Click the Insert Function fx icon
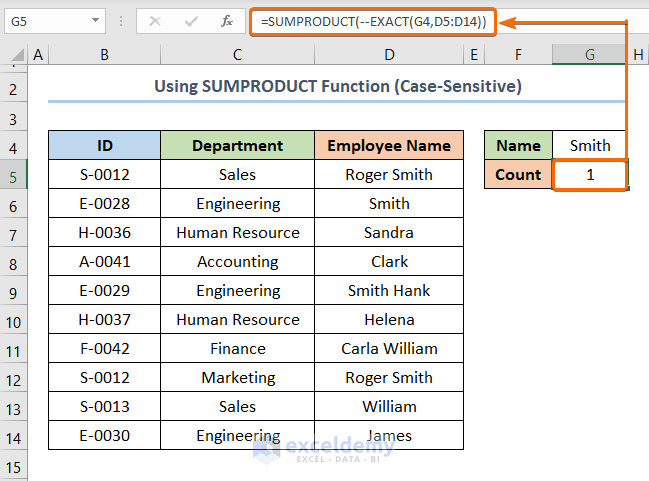This screenshot has height=481, width=649. click(227, 20)
